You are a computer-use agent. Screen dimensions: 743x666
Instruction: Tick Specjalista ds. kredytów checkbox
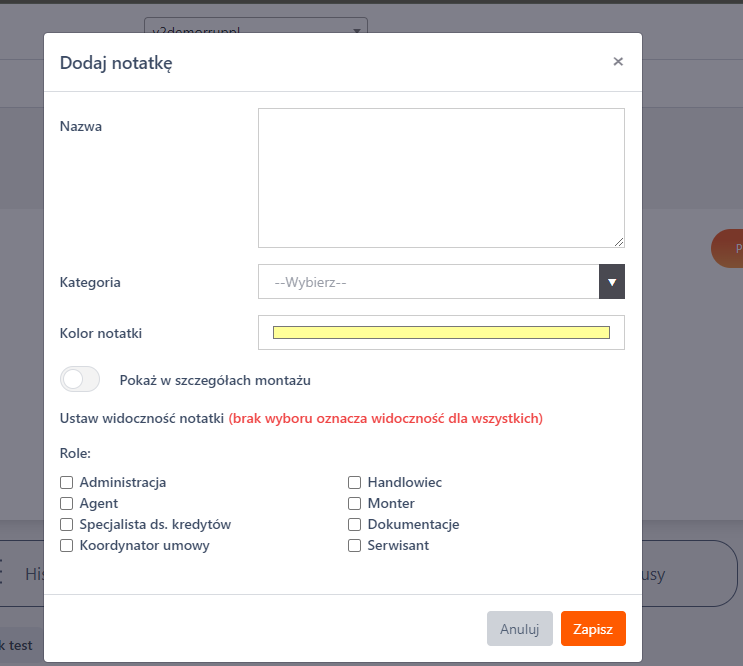tap(67, 524)
